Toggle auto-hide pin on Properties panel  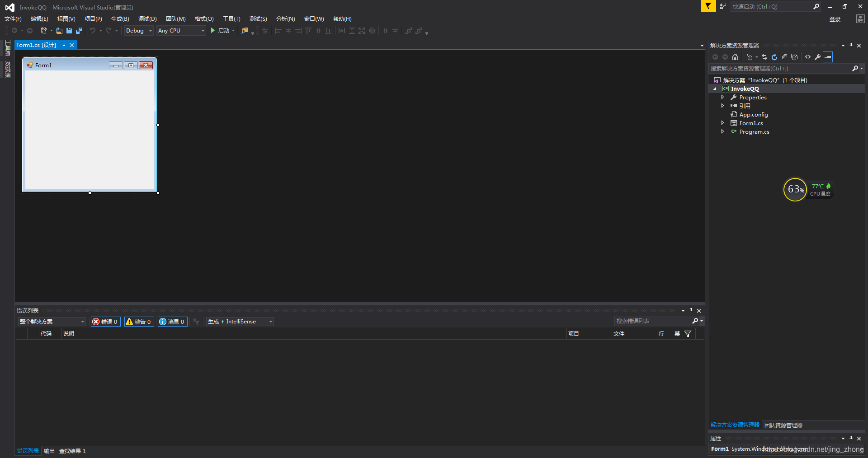click(851, 438)
